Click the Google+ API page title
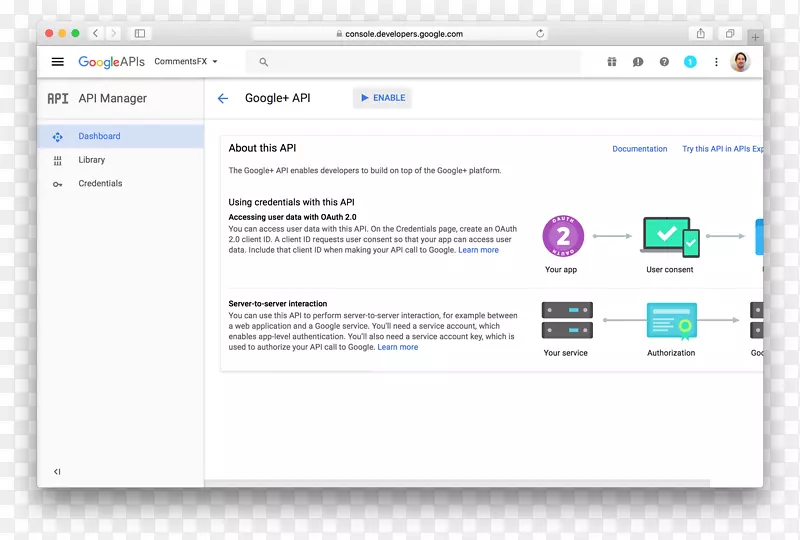The image size is (800, 540). coord(278,98)
